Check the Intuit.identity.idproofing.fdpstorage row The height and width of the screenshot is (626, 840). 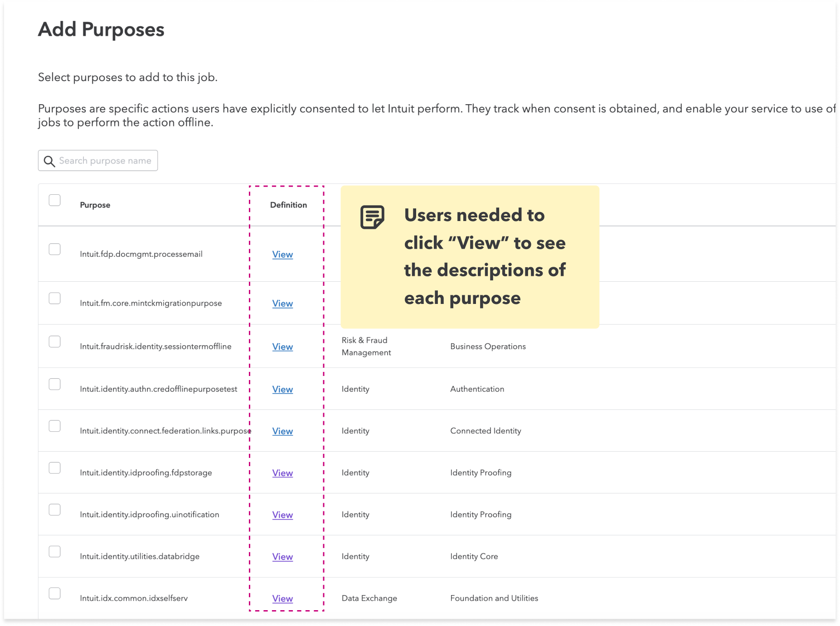click(55, 468)
